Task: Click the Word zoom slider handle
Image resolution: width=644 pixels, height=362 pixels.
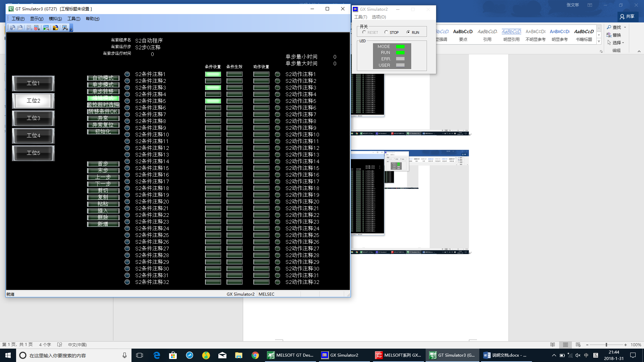Action: 606,345
